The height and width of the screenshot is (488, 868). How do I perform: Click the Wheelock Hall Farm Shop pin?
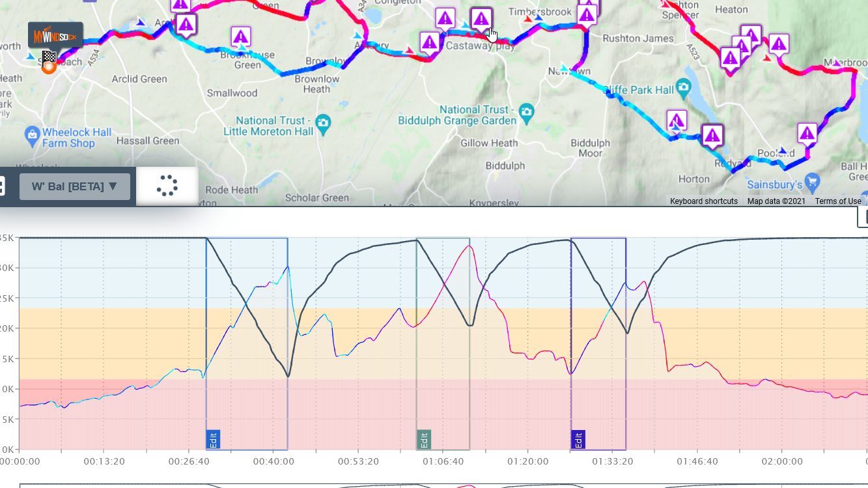click(x=32, y=136)
